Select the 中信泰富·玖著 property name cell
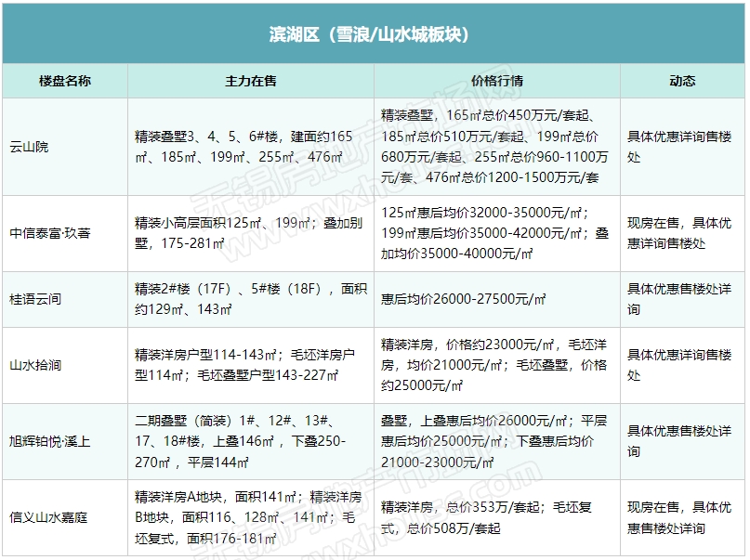The height and width of the screenshot is (560, 750). click(x=65, y=233)
